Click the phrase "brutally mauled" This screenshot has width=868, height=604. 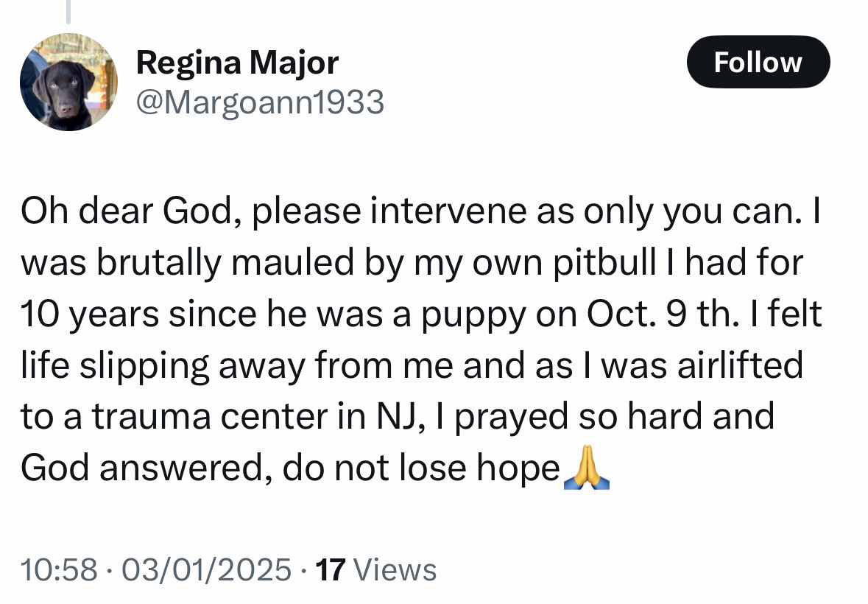click(226, 262)
